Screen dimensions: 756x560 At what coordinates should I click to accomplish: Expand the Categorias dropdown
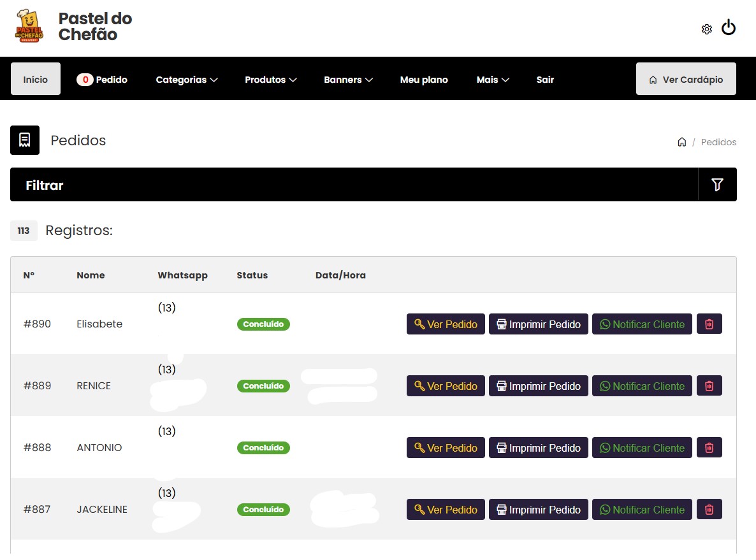point(186,80)
